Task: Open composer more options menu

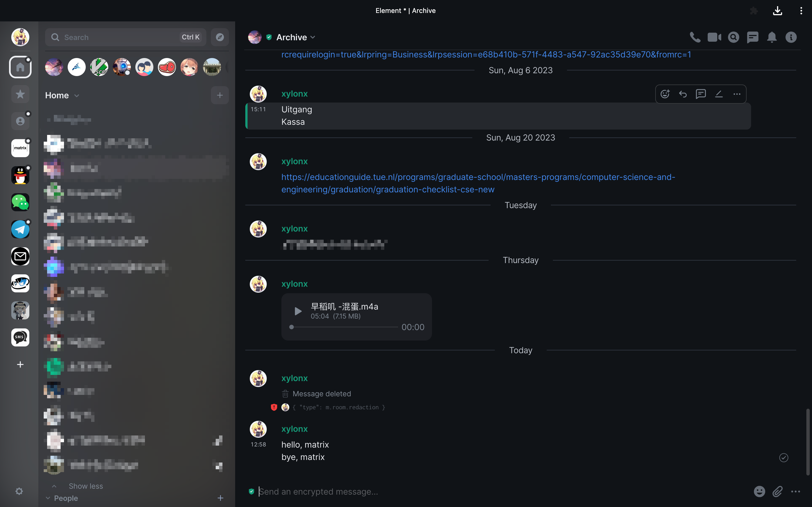Action: click(x=796, y=492)
